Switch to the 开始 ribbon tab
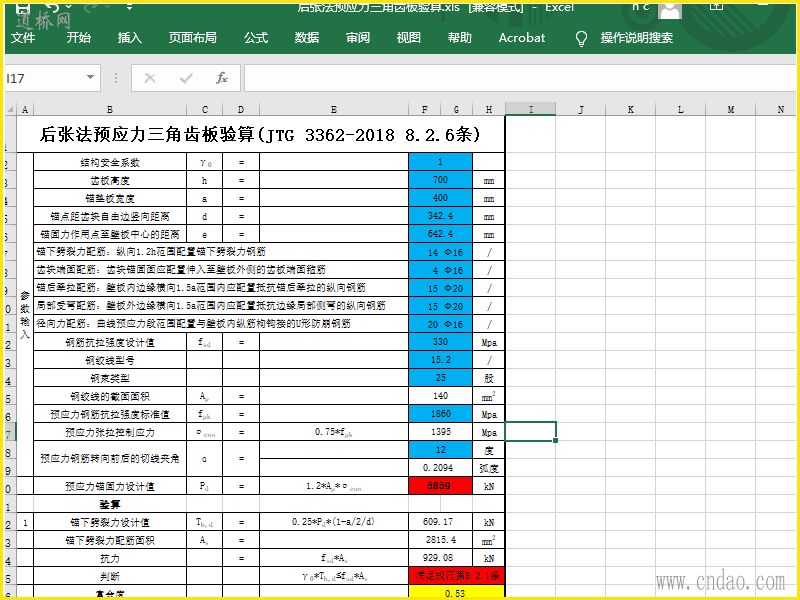The image size is (800, 600). click(x=79, y=38)
